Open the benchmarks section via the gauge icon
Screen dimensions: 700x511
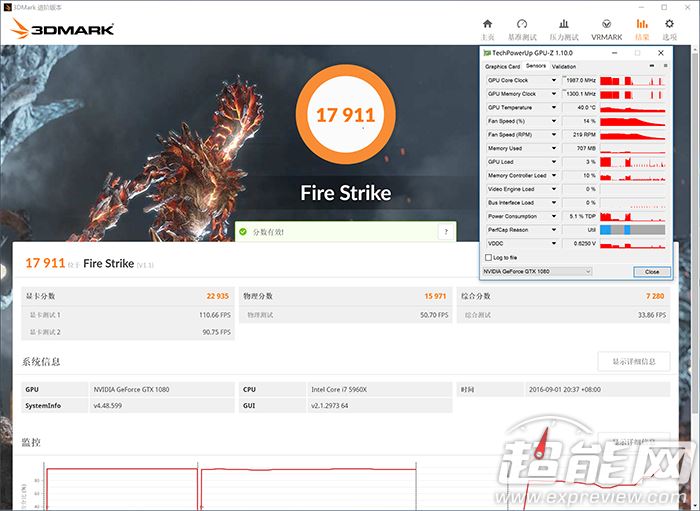pyautogui.click(x=521, y=24)
